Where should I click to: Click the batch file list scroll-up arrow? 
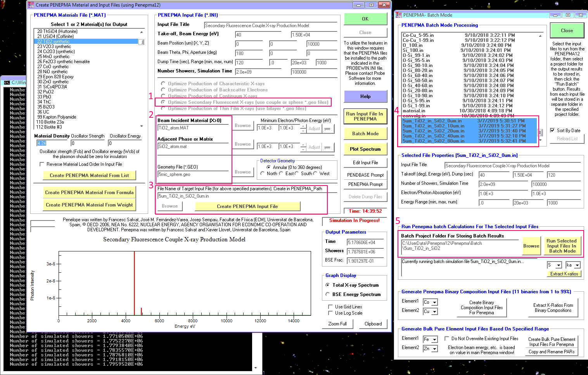(540, 36)
